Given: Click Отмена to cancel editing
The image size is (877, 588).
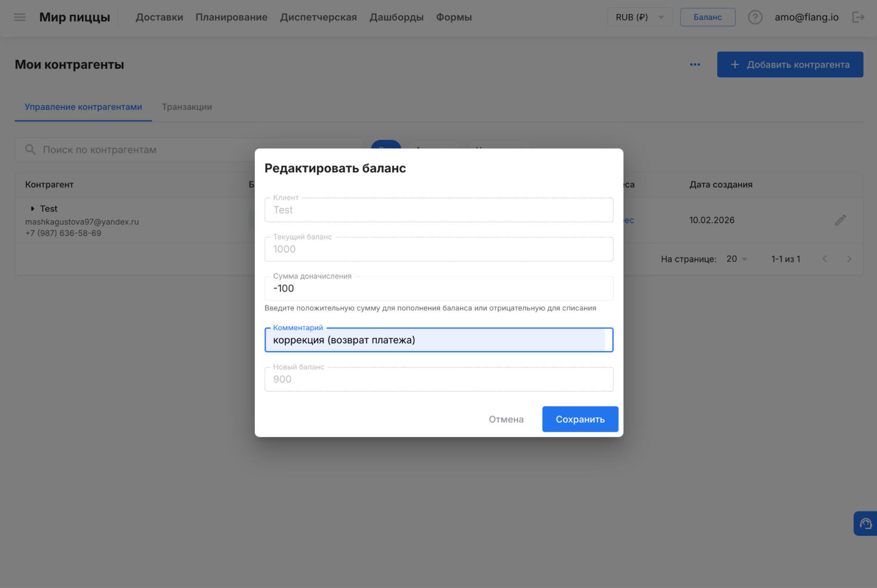Looking at the screenshot, I should (506, 419).
